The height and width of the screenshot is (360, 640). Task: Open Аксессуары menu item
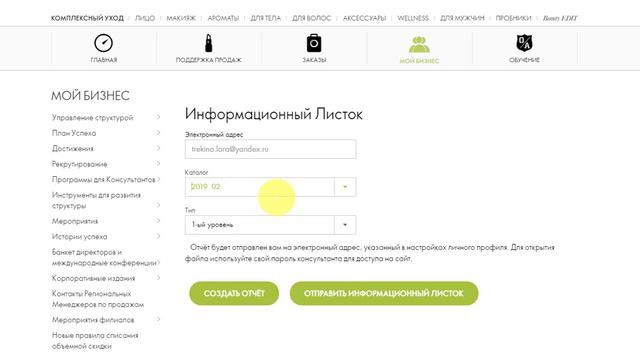pyautogui.click(x=364, y=18)
